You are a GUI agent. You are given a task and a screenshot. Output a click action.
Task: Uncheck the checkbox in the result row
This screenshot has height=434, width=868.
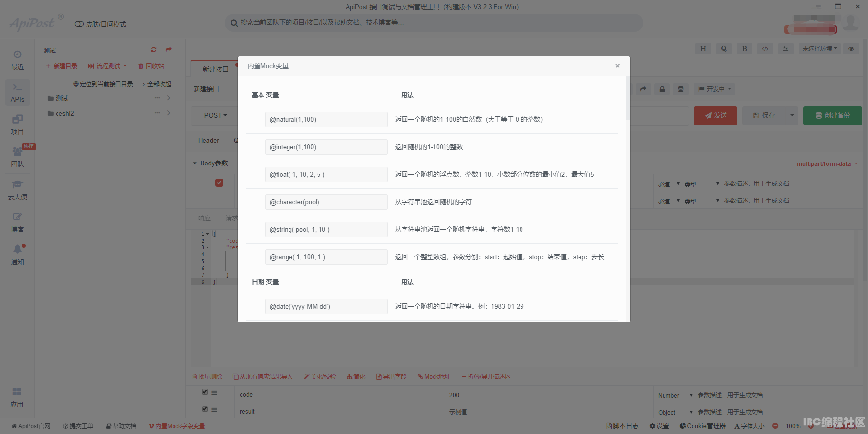pyautogui.click(x=205, y=409)
